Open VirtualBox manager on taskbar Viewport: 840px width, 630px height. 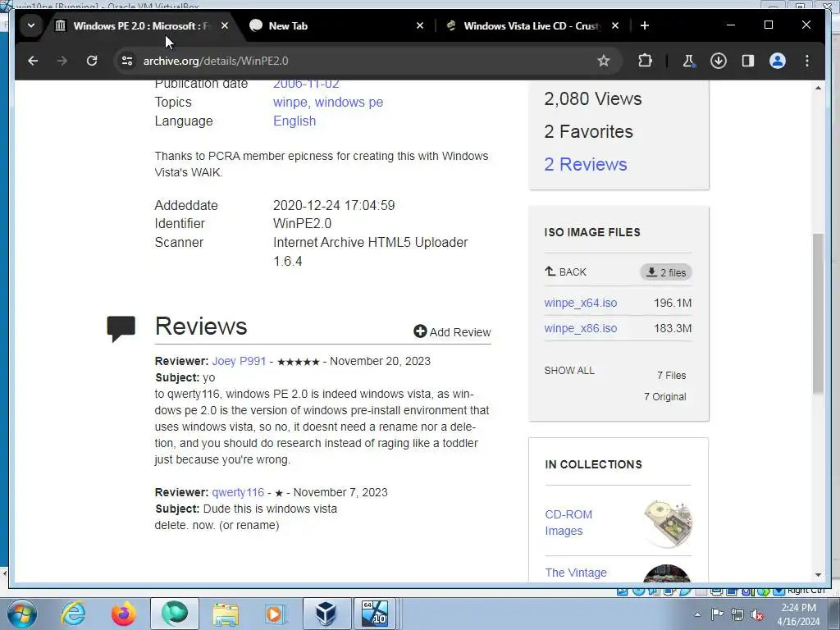(326, 614)
